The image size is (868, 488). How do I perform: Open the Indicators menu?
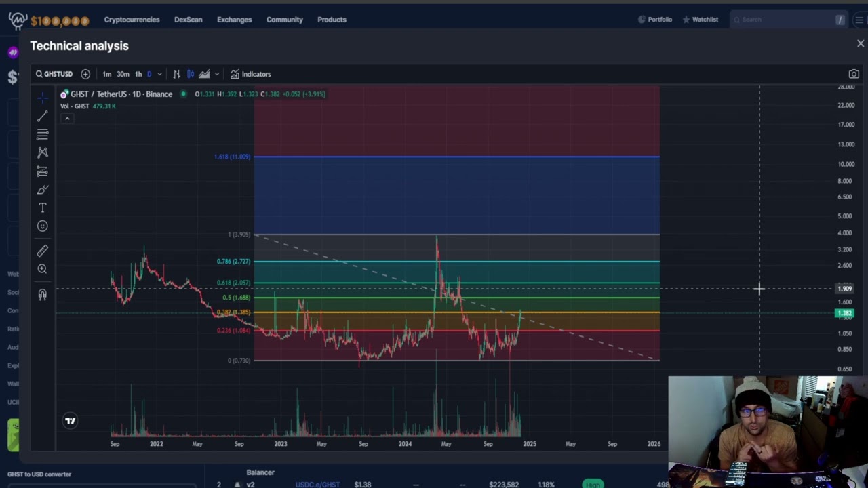tap(250, 74)
